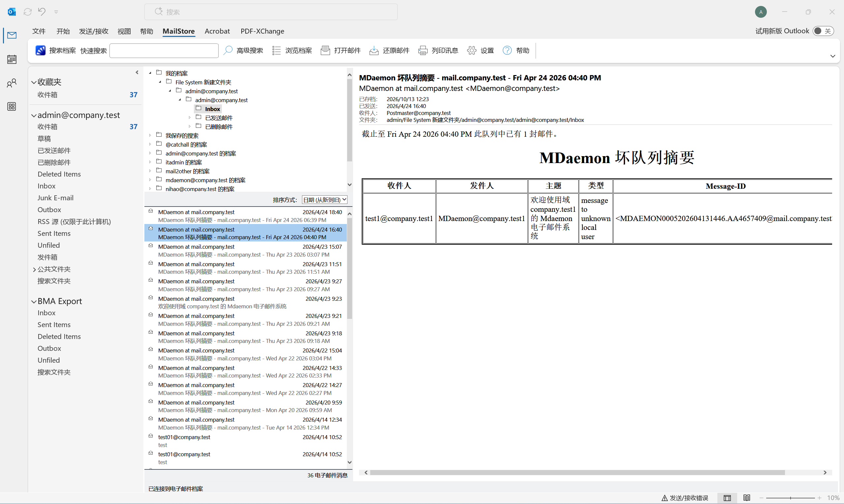This screenshot has height=504, width=844.
Task: Collapse the folder pane with the arrow
Action: [137, 72]
